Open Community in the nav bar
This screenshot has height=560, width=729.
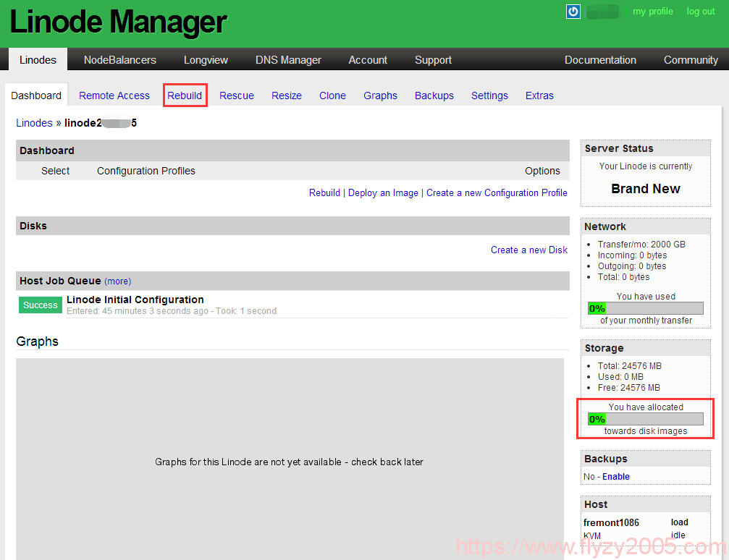point(691,60)
